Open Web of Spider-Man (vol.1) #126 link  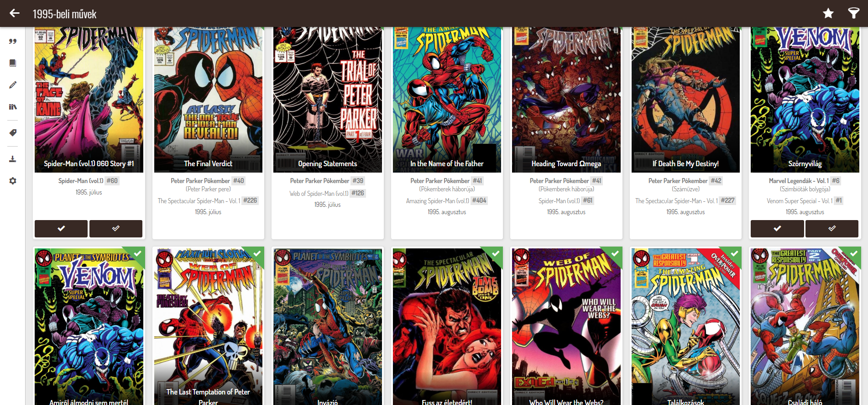click(x=327, y=193)
